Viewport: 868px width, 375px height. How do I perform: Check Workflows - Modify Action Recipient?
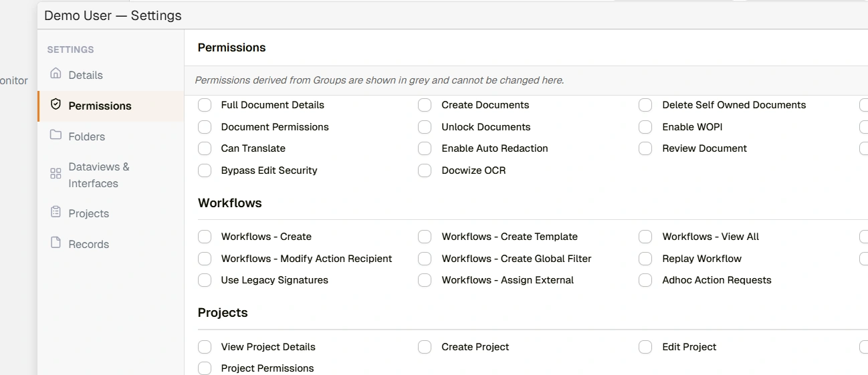(205, 259)
